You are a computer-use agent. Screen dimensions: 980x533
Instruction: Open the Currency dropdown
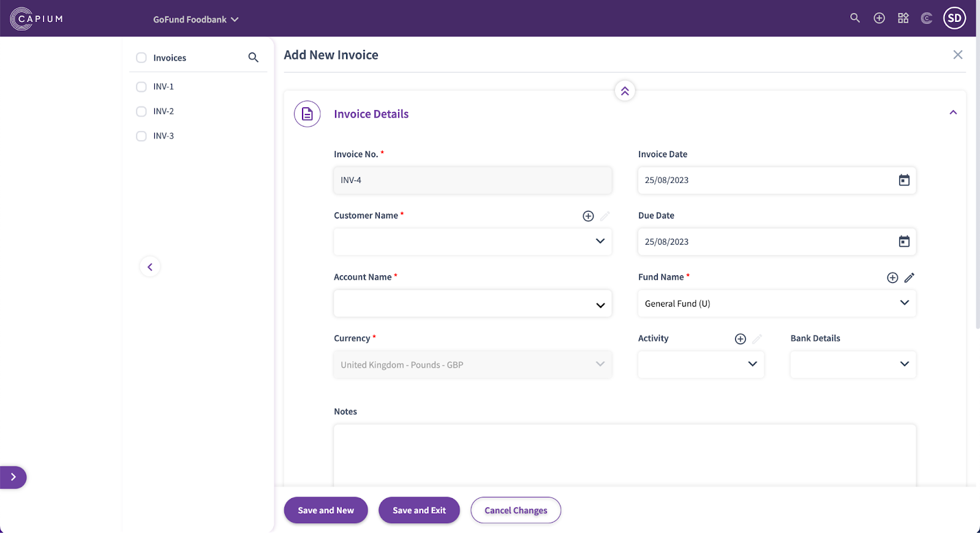pyautogui.click(x=473, y=365)
